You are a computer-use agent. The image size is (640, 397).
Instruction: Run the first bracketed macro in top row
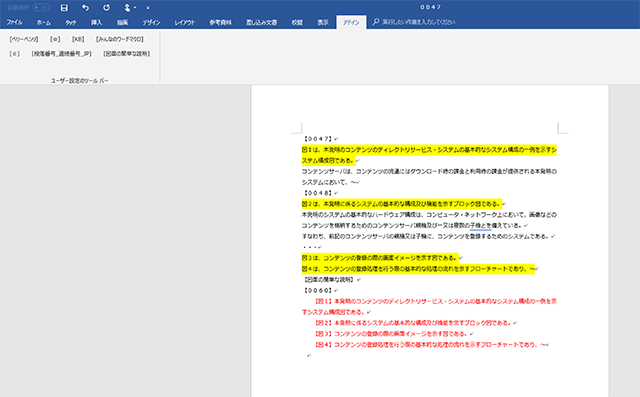(24, 39)
